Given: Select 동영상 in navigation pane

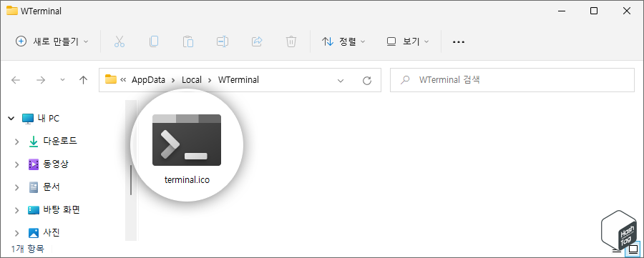Looking at the screenshot, I should pos(49,164).
